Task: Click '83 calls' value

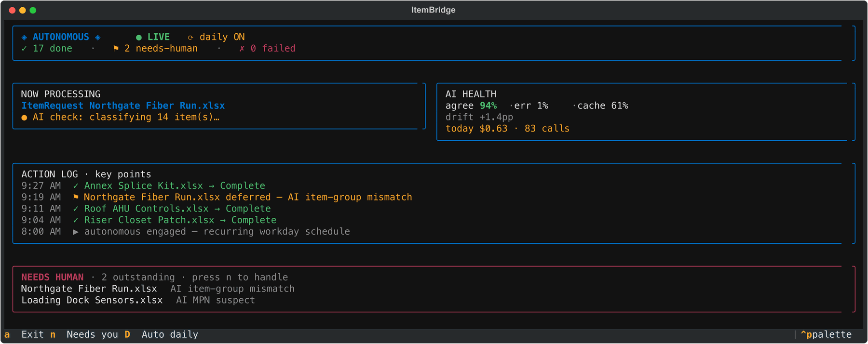Action: pyautogui.click(x=547, y=129)
